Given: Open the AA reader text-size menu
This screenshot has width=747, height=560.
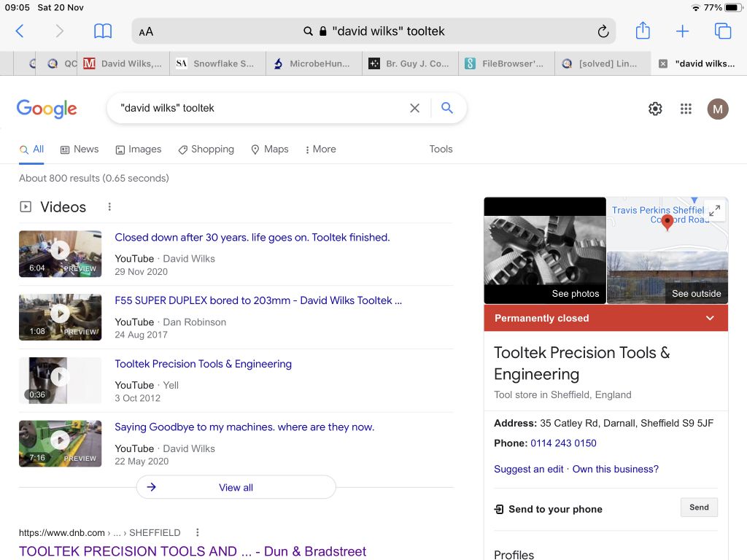Looking at the screenshot, I should pyautogui.click(x=146, y=32).
